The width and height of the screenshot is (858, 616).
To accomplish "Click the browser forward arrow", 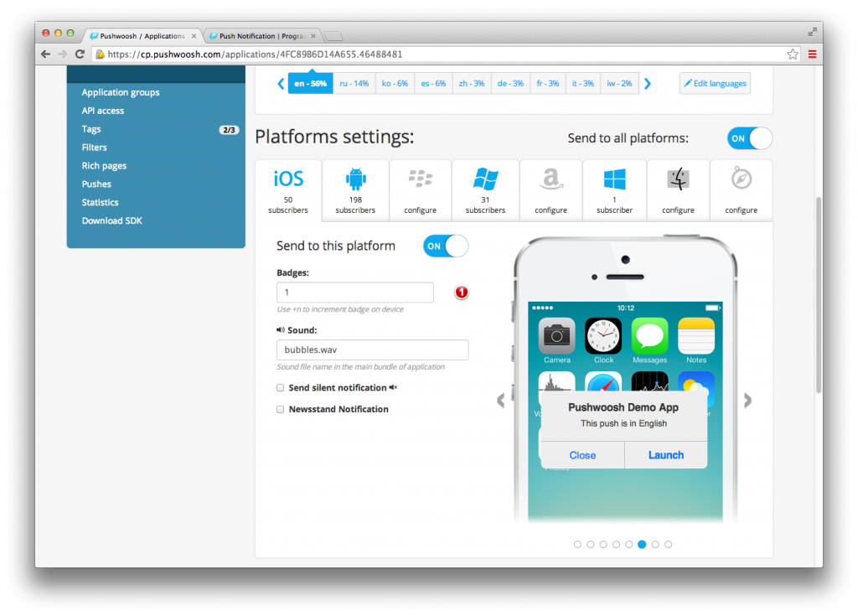I will click(62, 54).
